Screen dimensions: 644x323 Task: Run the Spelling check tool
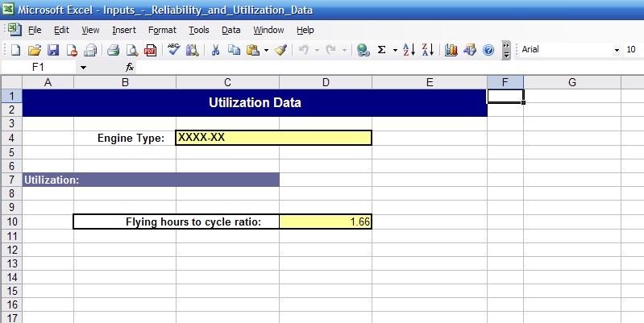point(173,50)
